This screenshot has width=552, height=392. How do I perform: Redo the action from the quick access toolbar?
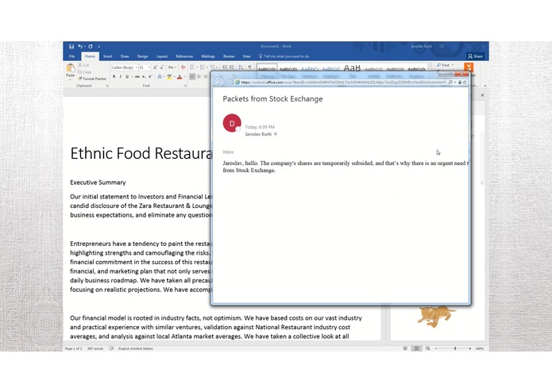pyautogui.click(x=91, y=46)
